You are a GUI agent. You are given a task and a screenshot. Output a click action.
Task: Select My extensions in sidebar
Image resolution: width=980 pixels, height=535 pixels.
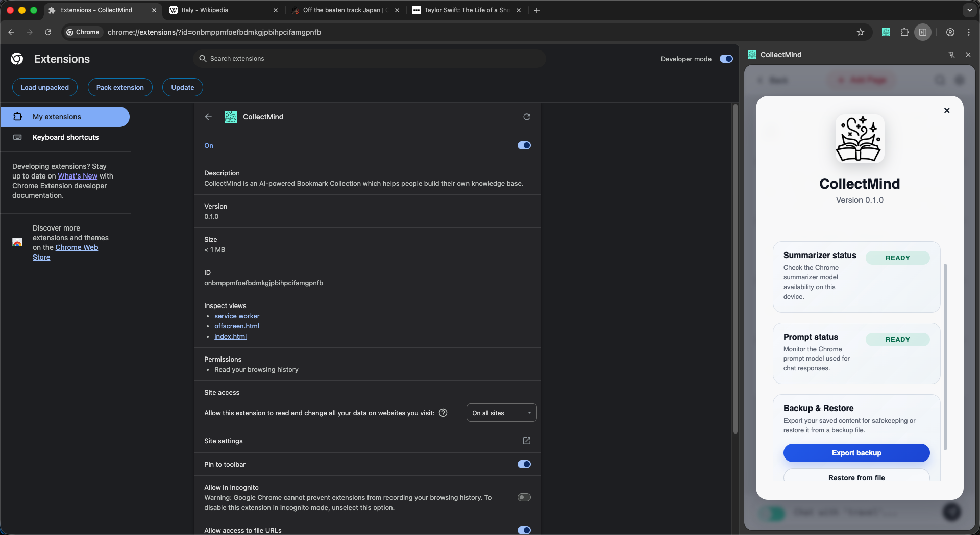[x=65, y=117]
